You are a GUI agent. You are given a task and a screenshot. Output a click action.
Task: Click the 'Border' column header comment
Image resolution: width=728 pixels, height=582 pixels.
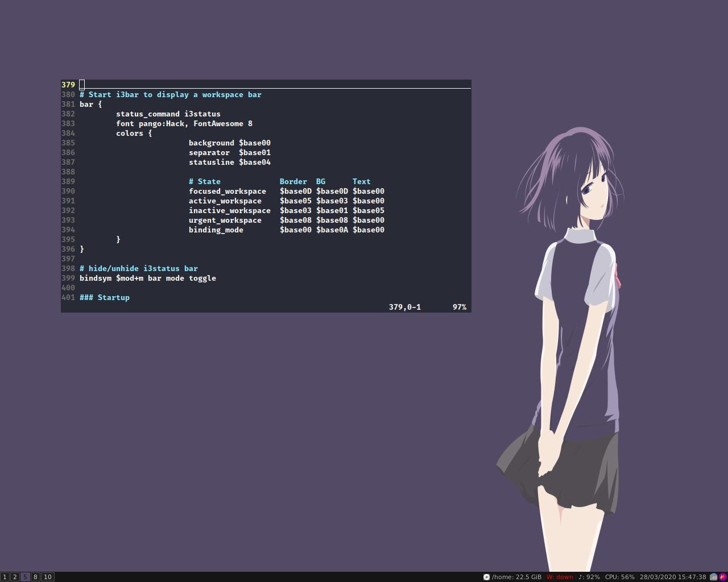pos(293,181)
